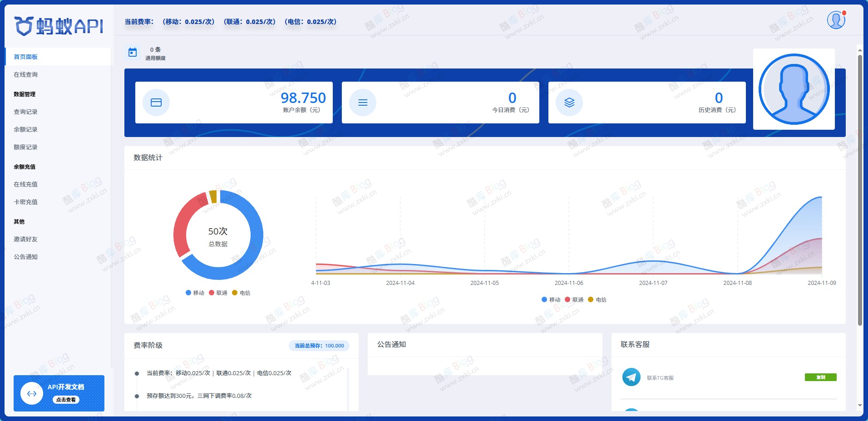The height and width of the screenshot is (421, 868).
Task: Click the layers icon on 历史消费 card
Action: (x=569, y=102)
